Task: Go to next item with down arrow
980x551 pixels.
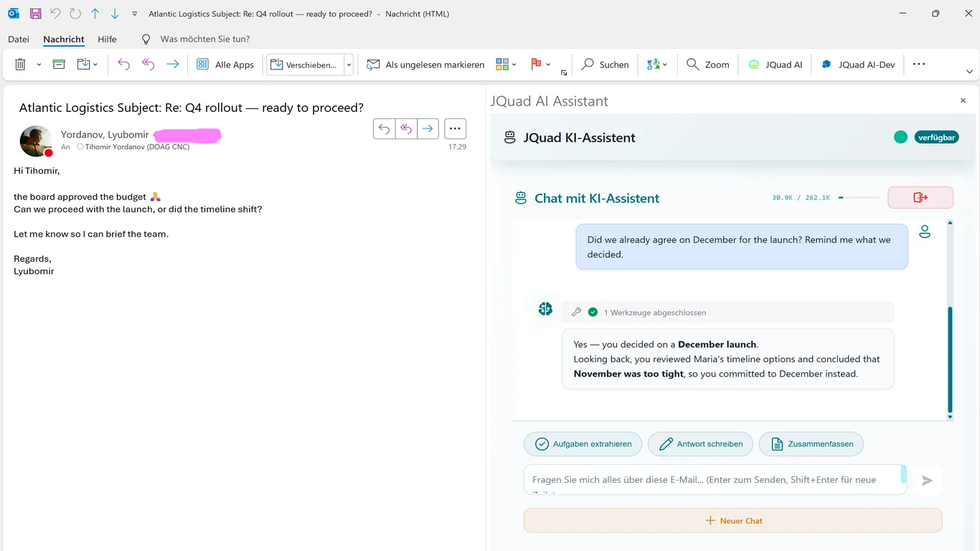Action: (x=115, y=14)
